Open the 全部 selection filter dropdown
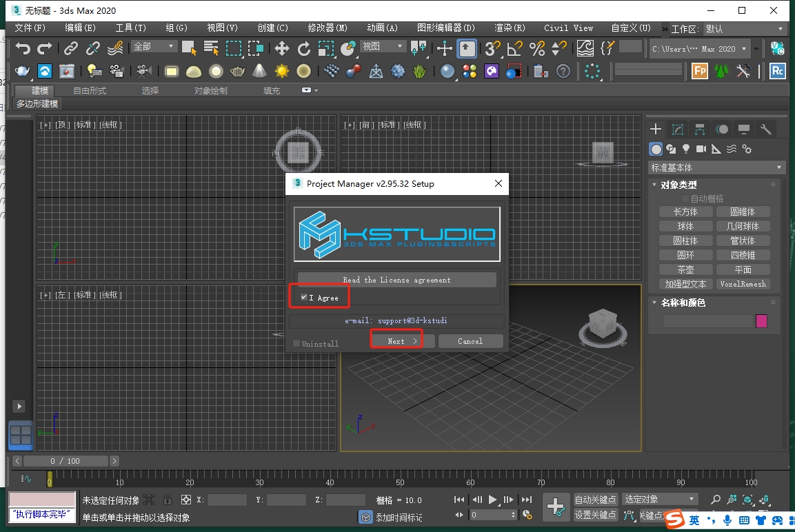Image resolution: width=795 pixels, height=532 pixels. tap(154, 47)
